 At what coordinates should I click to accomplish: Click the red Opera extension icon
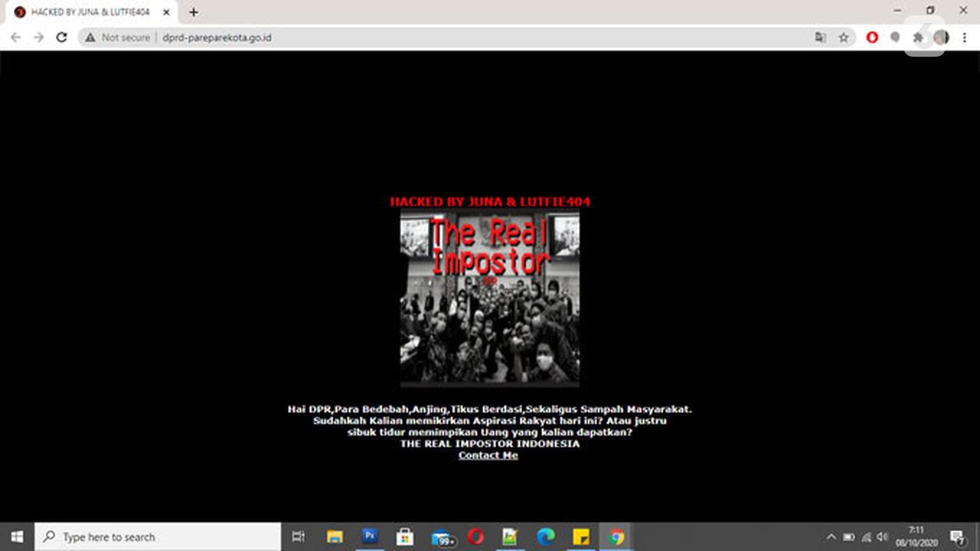point(872,37)
